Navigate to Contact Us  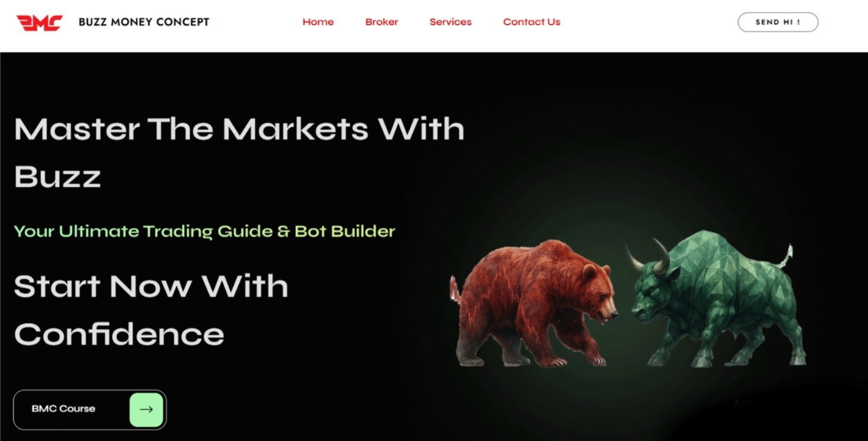point(532,22)
